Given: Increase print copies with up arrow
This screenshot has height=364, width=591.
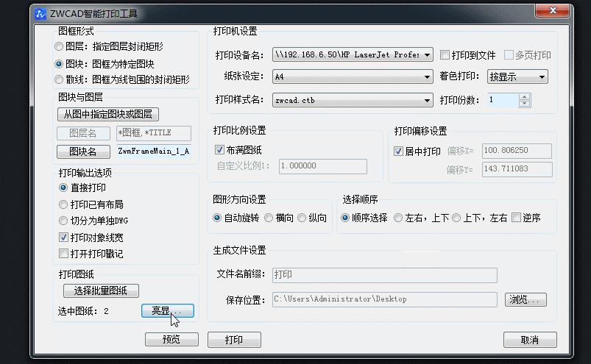Looking at the screenshot, I should [x=524, y=97].
